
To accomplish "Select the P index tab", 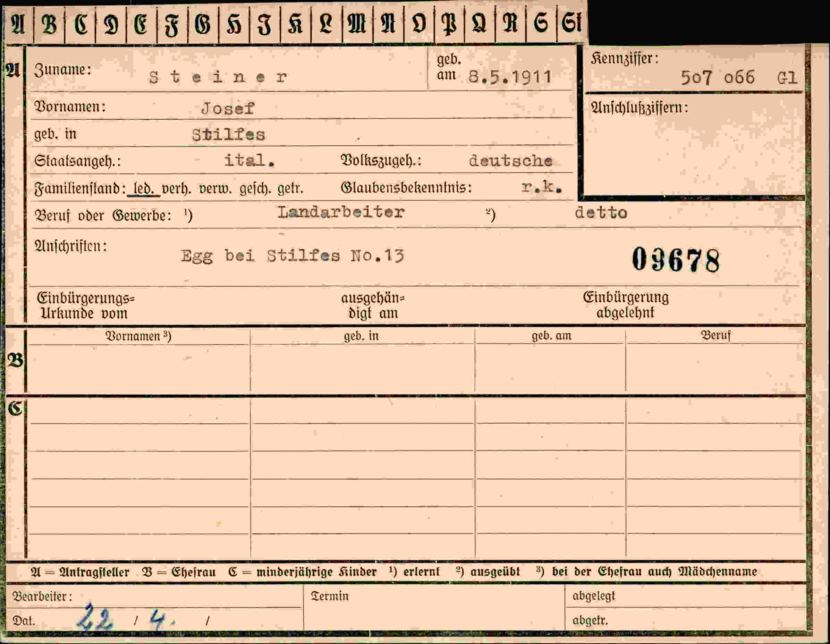I will tap(449, 24).
